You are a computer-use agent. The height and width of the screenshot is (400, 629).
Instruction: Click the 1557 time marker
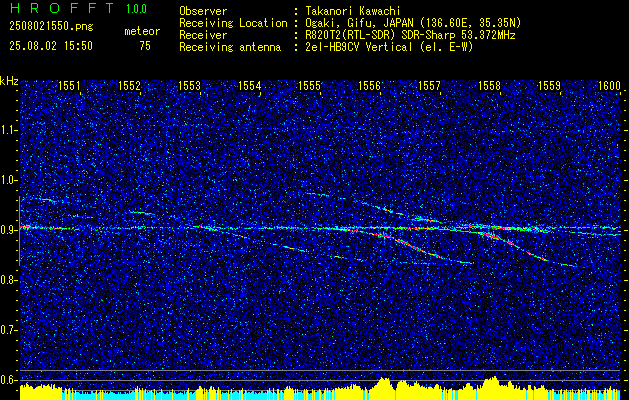click(429, 85)
